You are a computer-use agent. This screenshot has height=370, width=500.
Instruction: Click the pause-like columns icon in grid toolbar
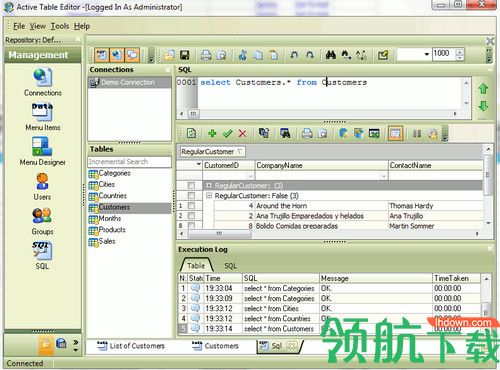pos(417,134)
